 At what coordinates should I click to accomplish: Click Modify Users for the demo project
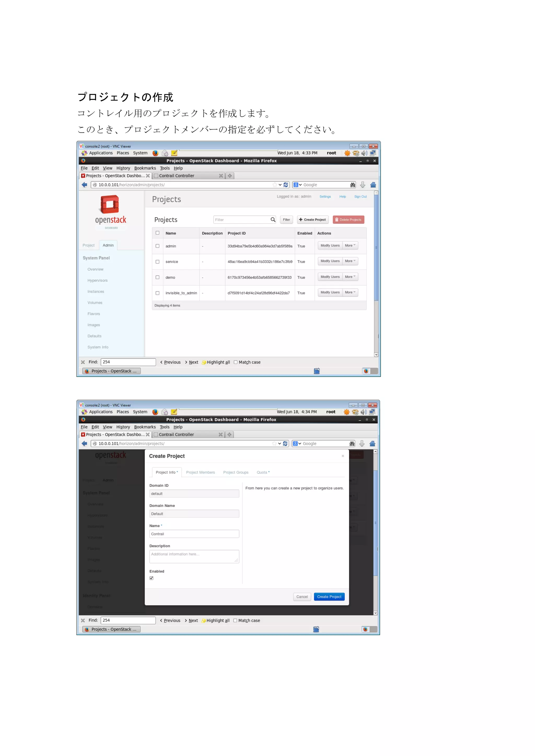330,277
